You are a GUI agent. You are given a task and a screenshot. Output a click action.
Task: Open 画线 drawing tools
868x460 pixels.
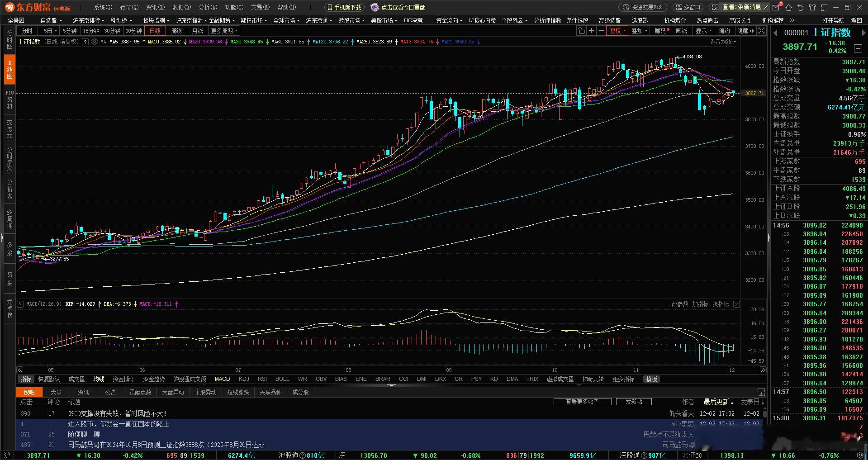click(681, 31)
